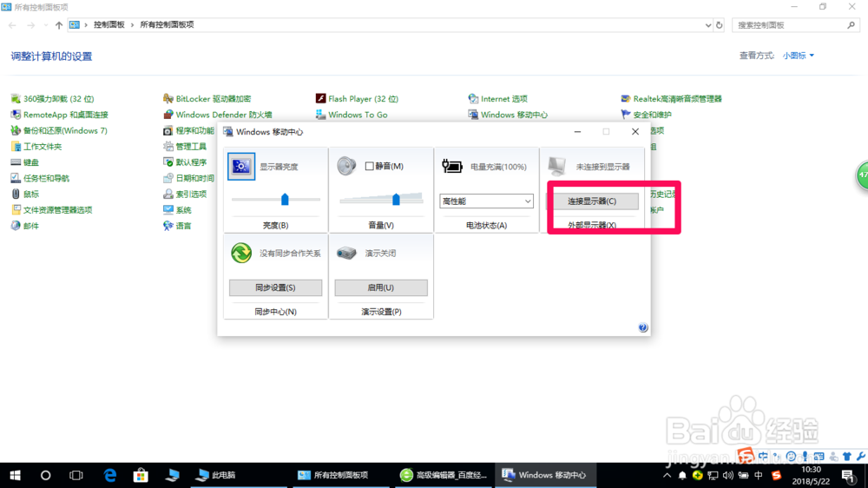Screen dimensions: 868x488
Task: Switch to 所有控制面板项 taskbar window
Action: click(341, 475)
